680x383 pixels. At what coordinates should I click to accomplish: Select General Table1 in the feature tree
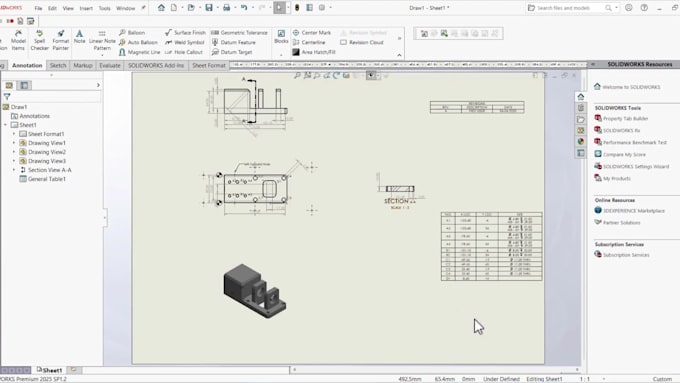42,179
